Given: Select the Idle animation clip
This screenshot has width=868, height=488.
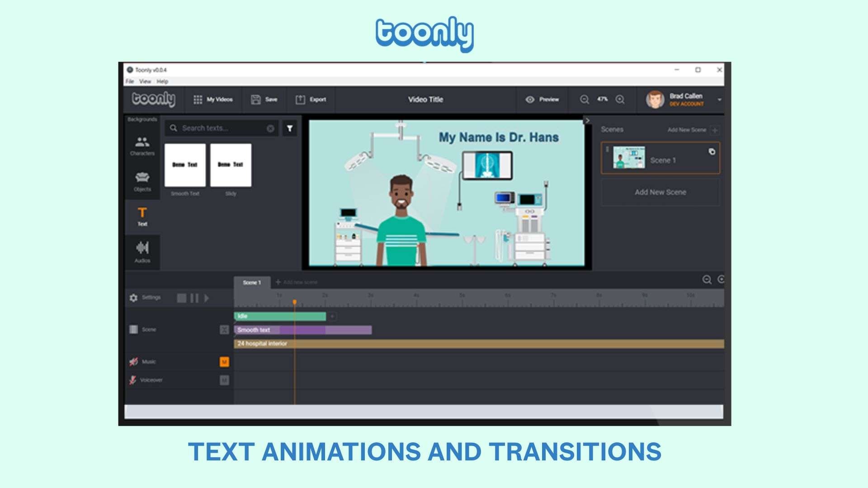Looking at the screenshot, I should 280,316.
